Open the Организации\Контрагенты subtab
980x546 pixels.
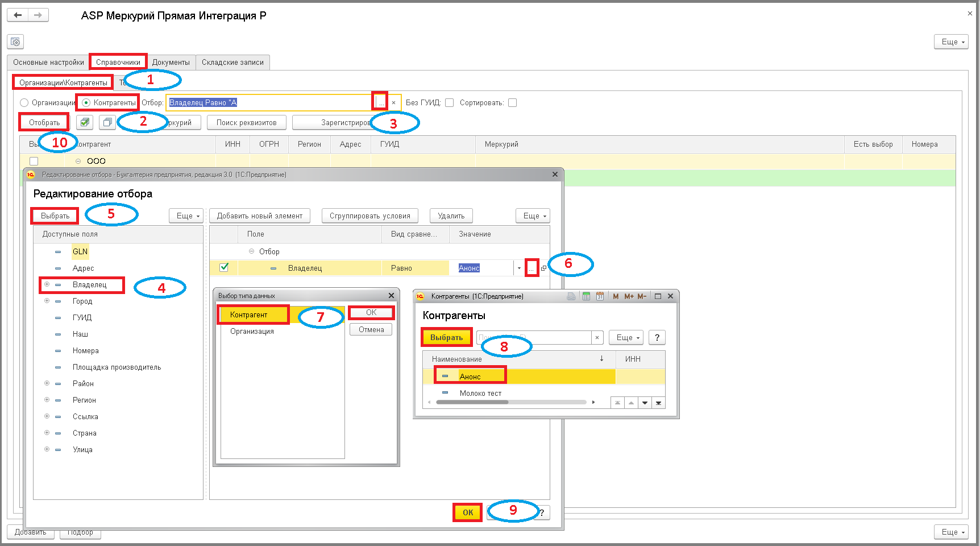[x=63, y=82]
